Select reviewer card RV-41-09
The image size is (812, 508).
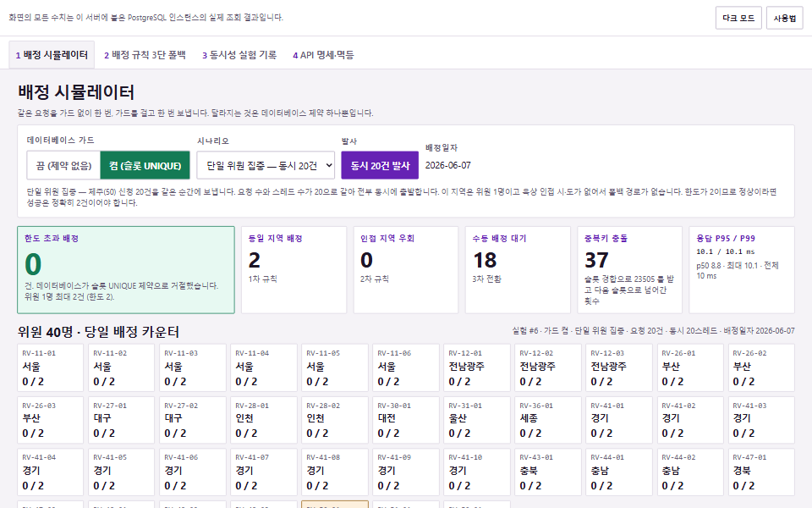point(405,472)
